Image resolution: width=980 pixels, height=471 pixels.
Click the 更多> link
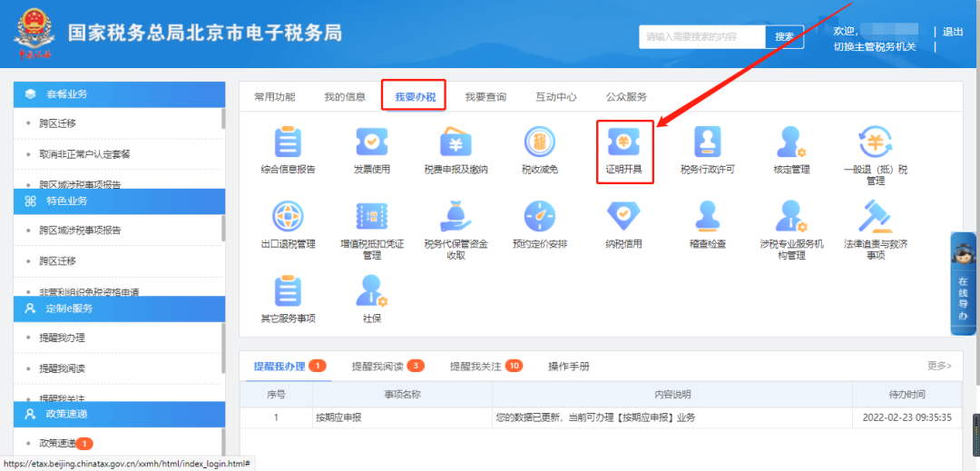click(x=939, y=366)
